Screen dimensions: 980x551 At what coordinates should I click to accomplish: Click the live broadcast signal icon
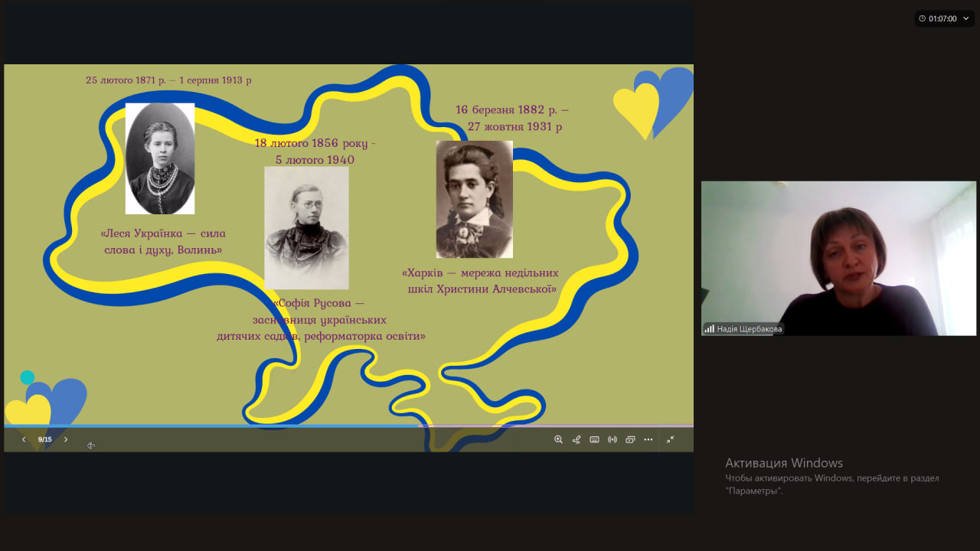point(612,439)
